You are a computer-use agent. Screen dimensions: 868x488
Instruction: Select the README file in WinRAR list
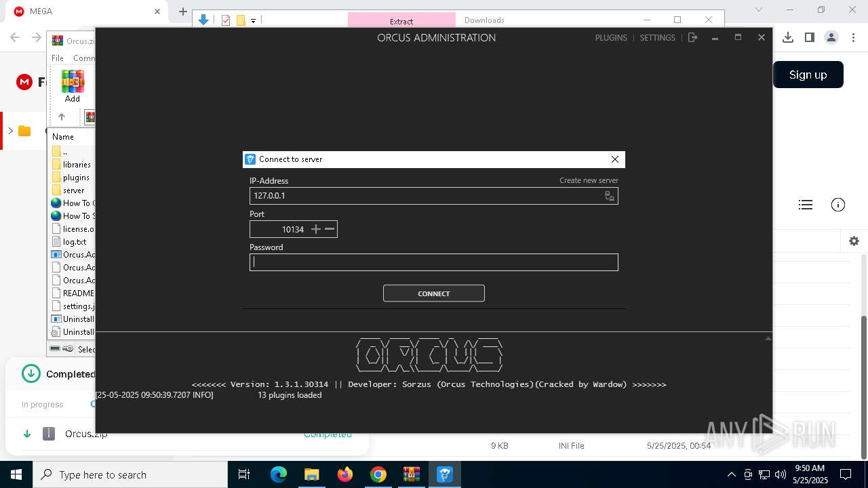[x=73, y=293]
